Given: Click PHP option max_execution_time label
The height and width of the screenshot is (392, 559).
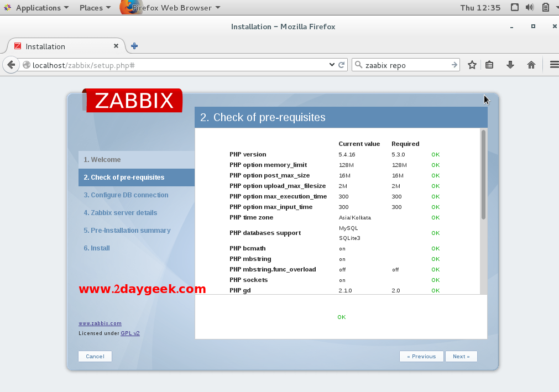Looking at the screenshot, I should (x=278, y=196).
